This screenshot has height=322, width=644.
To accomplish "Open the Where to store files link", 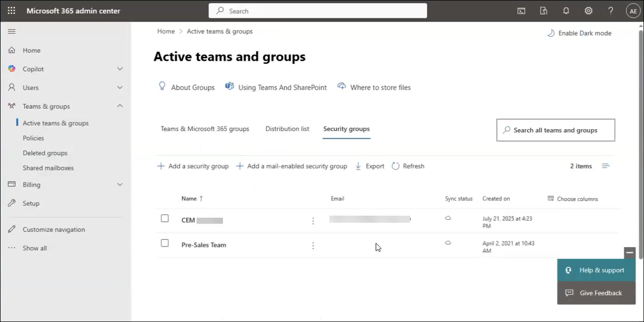I will [380, 87].
